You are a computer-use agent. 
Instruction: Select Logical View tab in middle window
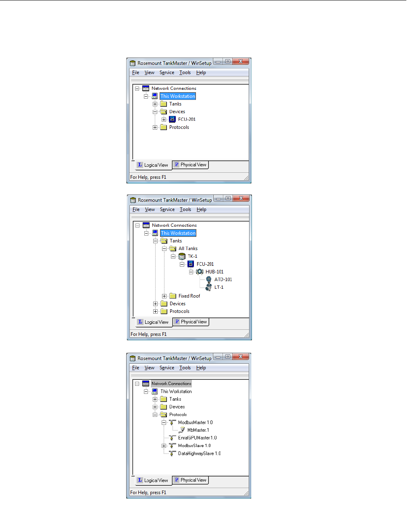click(x=153, y=322)
